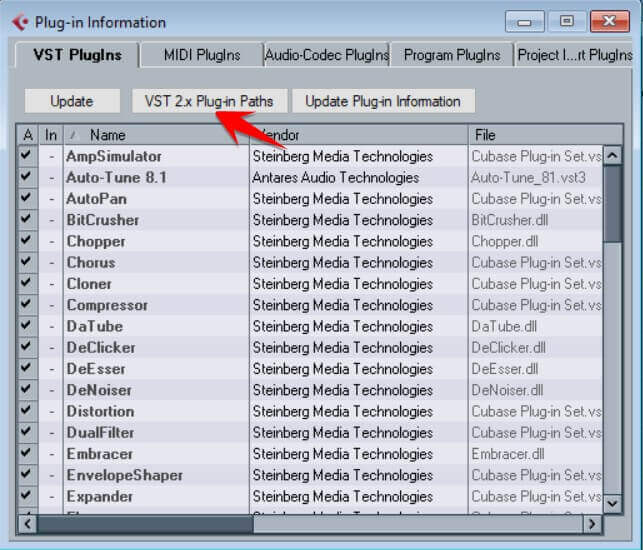Click the Cubase logo icon in title bar
The image size is (643, 550).
(20, 22)
